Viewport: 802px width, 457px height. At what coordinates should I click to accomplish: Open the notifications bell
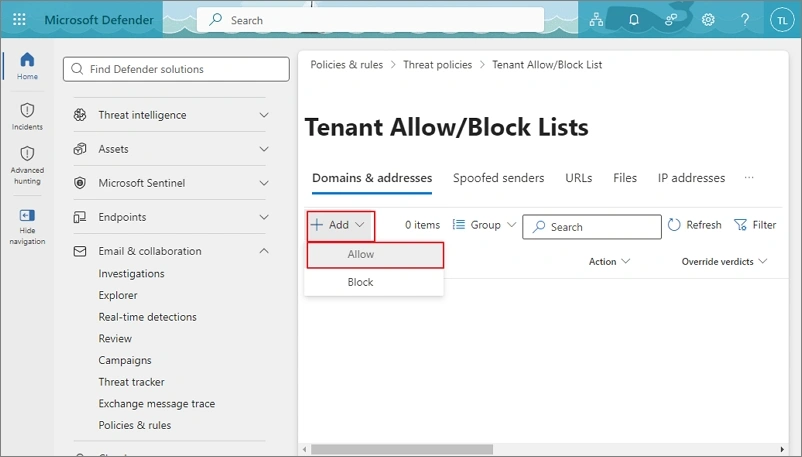[634, 20]
